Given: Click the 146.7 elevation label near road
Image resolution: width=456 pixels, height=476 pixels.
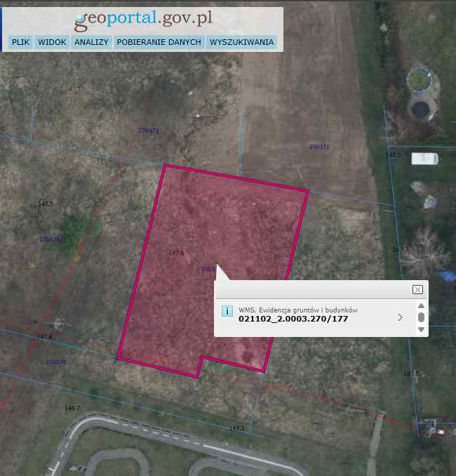Looking at the screenshot, I should [x=72, y=408].
